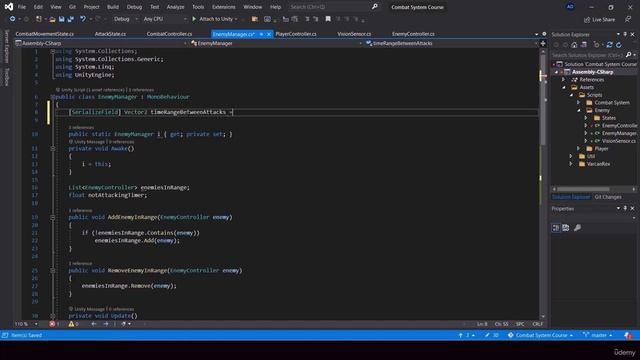The height and width of the screenshot is (360, 640).
Task: Click the search magnifier icon in title bar
Action: [x=374, y=7]
